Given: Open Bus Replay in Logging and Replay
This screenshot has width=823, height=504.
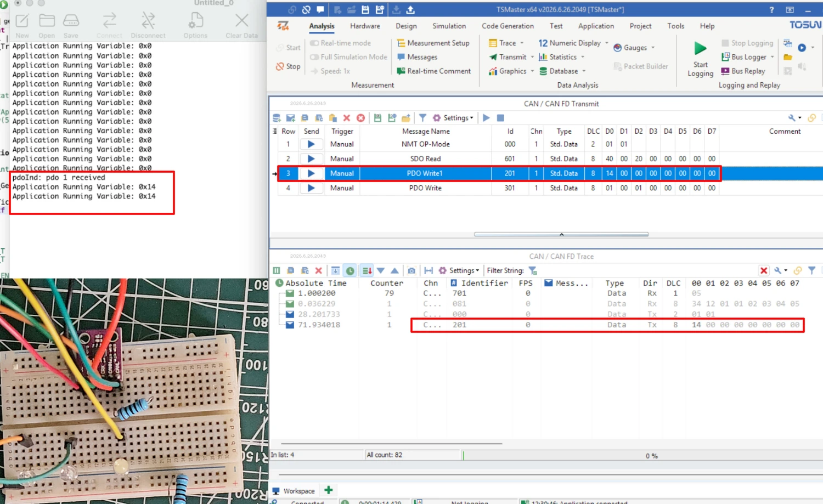Looking at the screenshot, I should (743, 71).
